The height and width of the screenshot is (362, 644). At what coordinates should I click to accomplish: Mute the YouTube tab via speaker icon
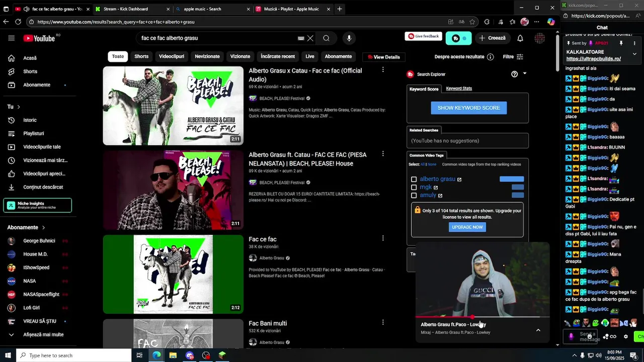coord(26,9)
